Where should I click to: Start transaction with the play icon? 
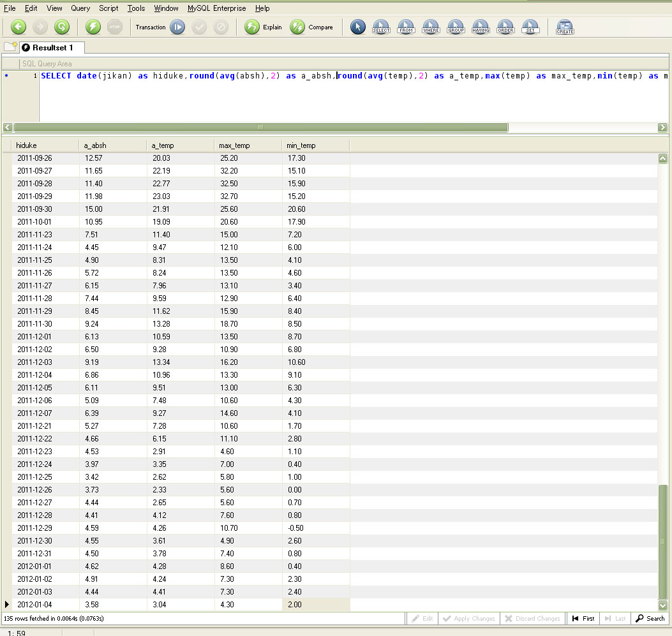click(x=177, y=27)
